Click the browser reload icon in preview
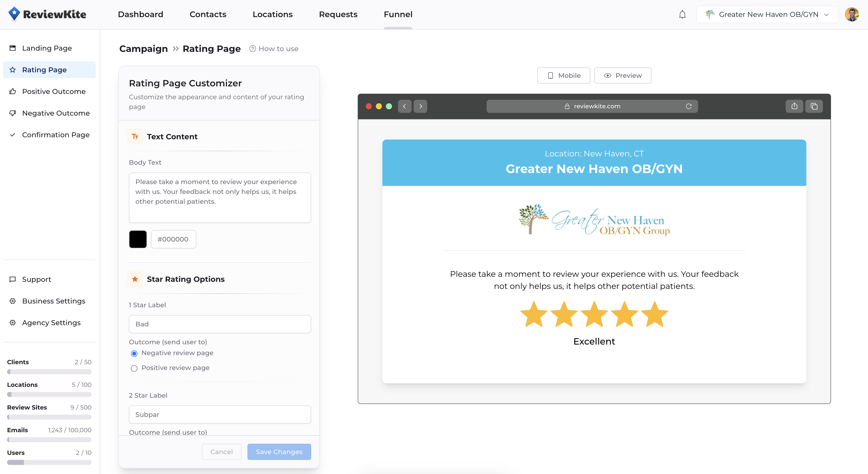This screenshot has width=868, height=474. [x=689, y=106]
